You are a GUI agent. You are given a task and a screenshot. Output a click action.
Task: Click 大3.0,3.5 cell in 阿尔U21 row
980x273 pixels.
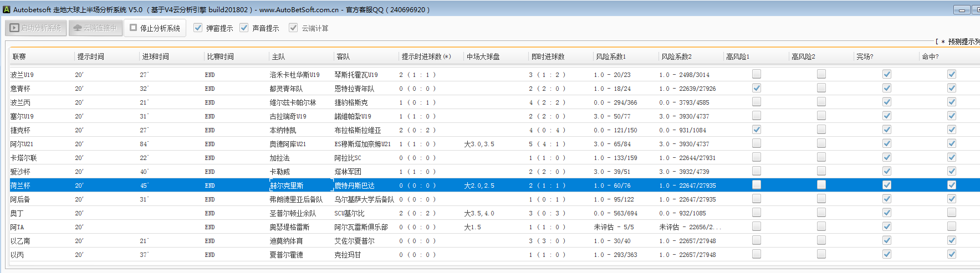tap(479, 144)
